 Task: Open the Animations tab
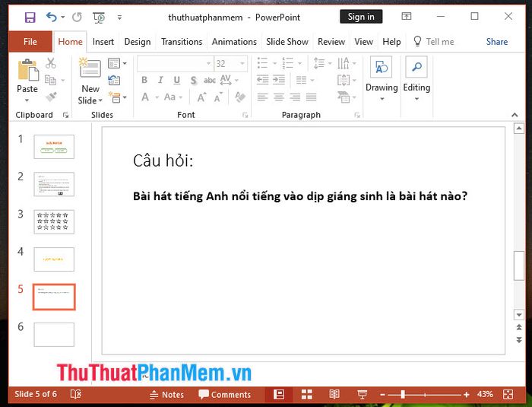tap(234, 42)
